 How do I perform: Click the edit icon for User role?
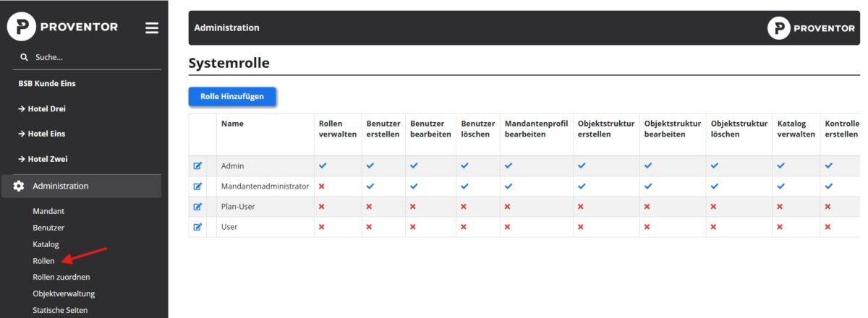197,226
